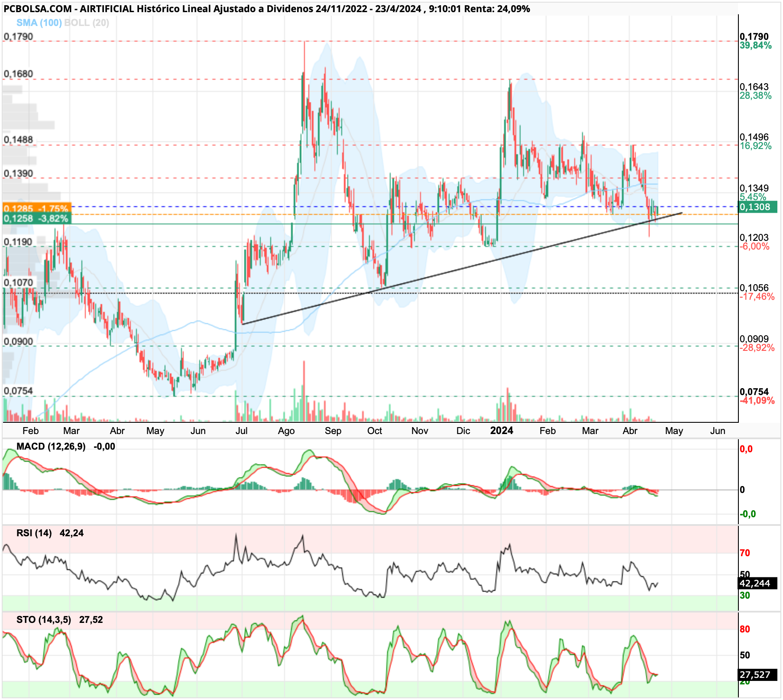Viewport: 783px width, 700px height.
Task: Click the -41,09% percentage label
Action: pyautogui.click(x=757, y=400)
